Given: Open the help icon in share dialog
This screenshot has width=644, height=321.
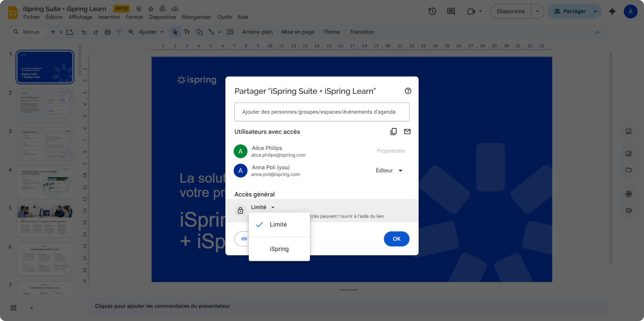Looking at the screenshot, I should pyautogui.click(x=408, y=91).
